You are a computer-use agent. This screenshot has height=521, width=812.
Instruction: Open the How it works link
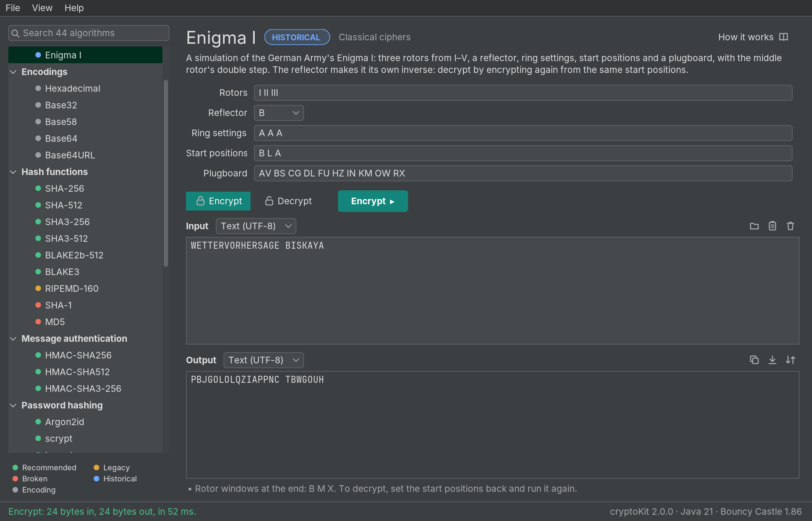[753, 37]
